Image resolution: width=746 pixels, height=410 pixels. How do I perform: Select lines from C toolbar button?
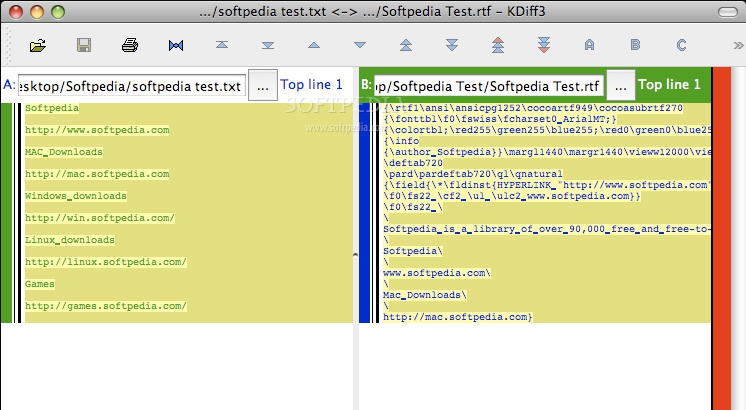(681, 45)
